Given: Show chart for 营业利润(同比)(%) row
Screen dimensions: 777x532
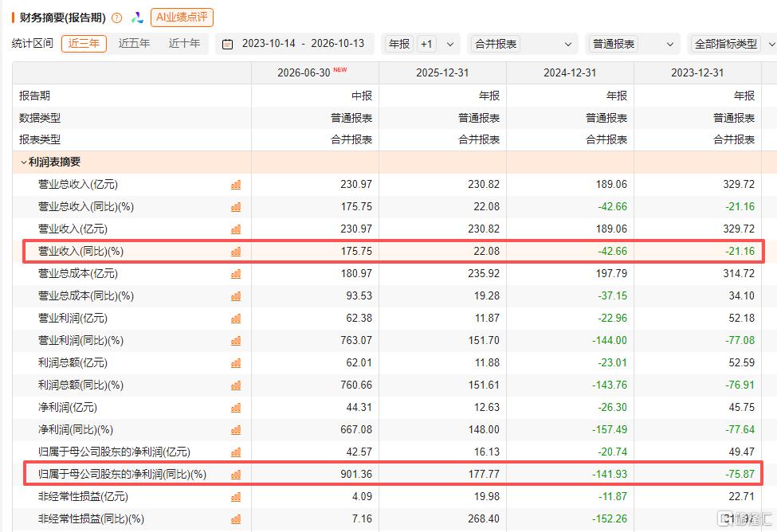Looking at the screenshot, I should click(x=236, y=341).
